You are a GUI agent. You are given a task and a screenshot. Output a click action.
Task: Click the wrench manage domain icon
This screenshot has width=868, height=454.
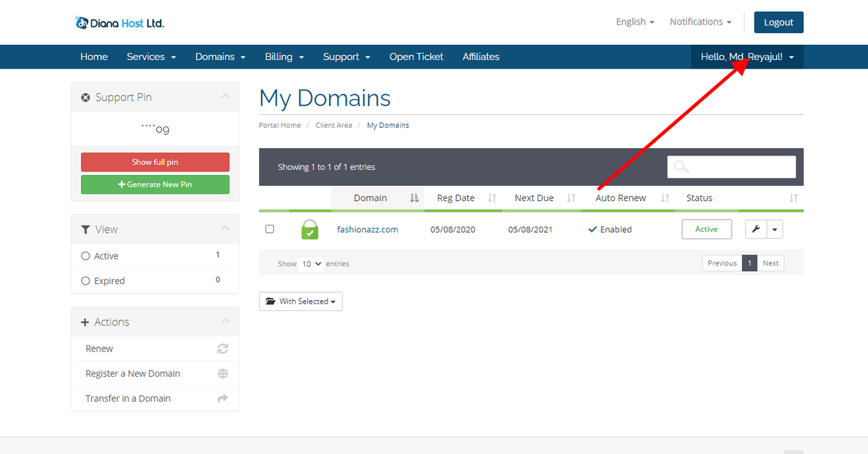755,229
